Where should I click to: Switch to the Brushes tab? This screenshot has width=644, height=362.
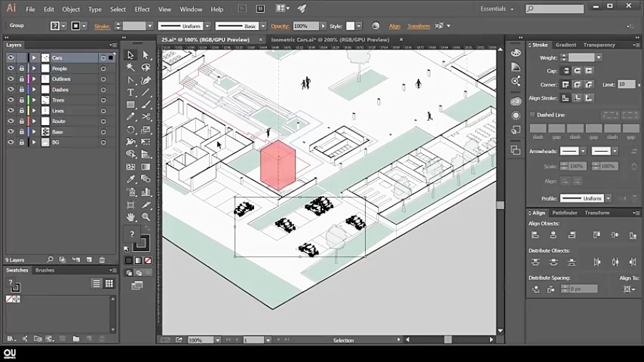click(45, 270)
